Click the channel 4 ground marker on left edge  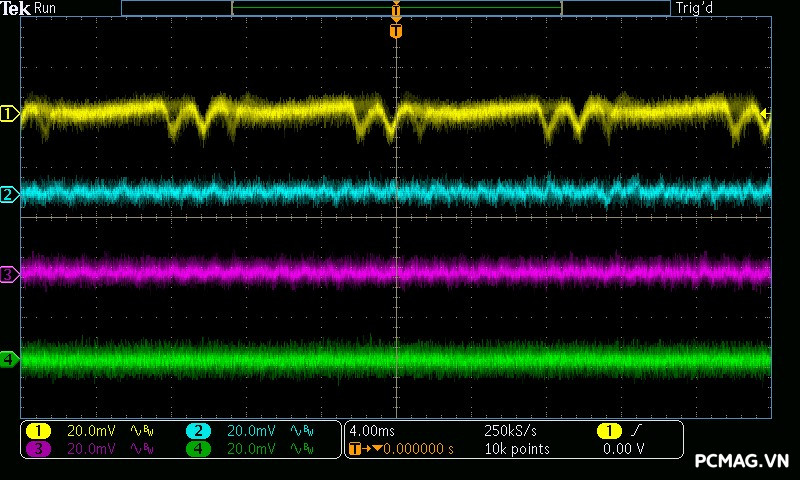(x=9, y=359)
